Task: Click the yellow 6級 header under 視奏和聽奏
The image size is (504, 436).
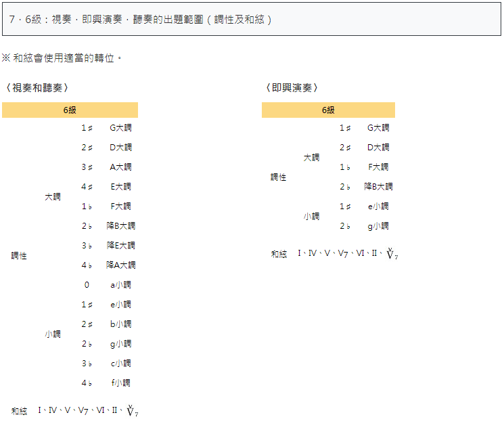Action: pos(70,110)
